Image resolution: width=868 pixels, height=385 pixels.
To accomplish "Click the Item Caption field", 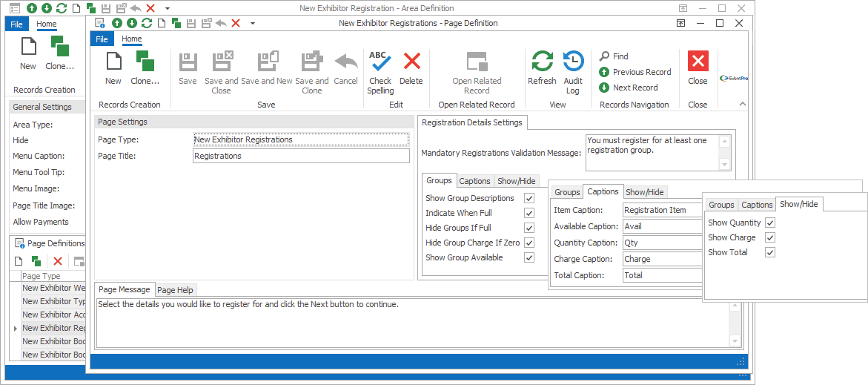I will tap(662, 210).
